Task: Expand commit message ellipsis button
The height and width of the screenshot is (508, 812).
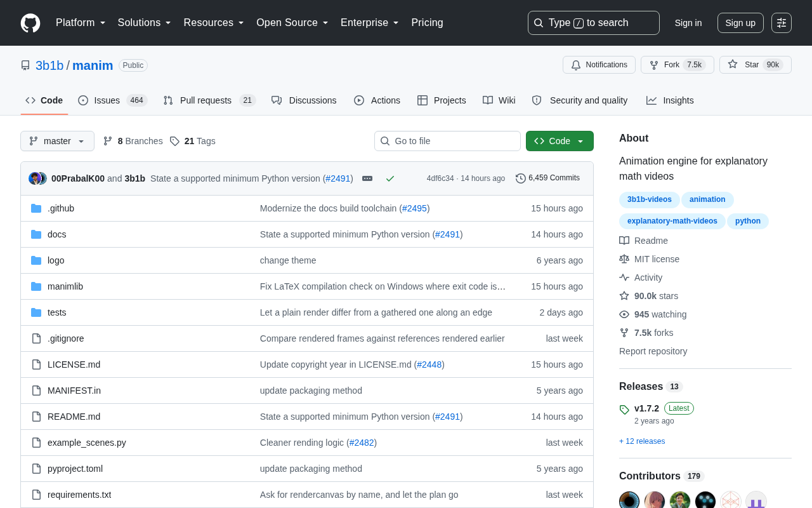Action: (x=367, y=178)
